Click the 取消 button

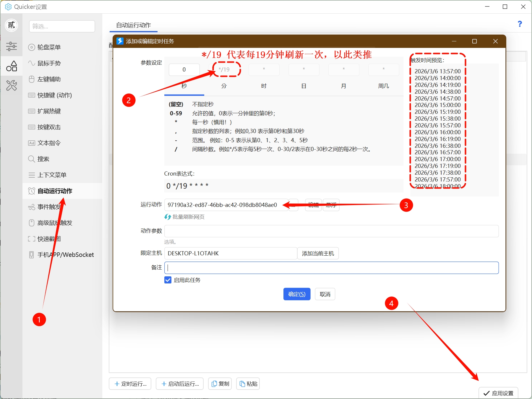click(x=325, y=294)
